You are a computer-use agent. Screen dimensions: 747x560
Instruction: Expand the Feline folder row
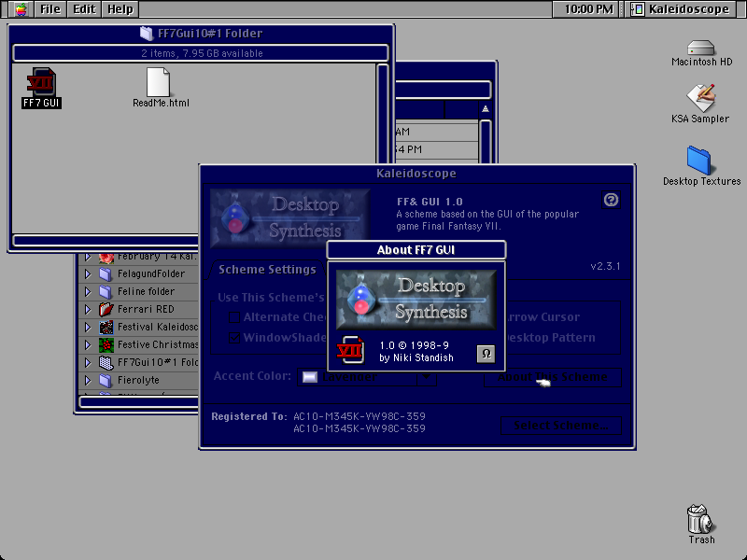click(x=87, y=291)
